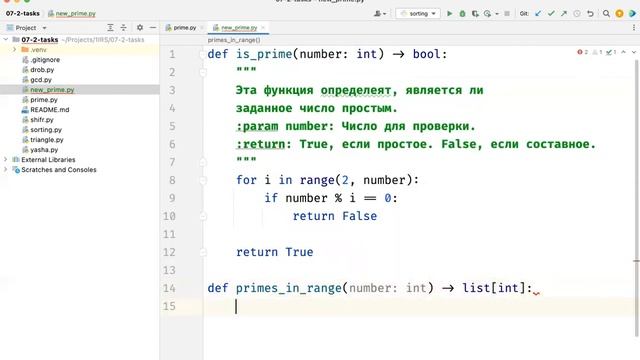Hide the Project panel with minus icon
Viewport: 640px width, 360px height.
153,28
